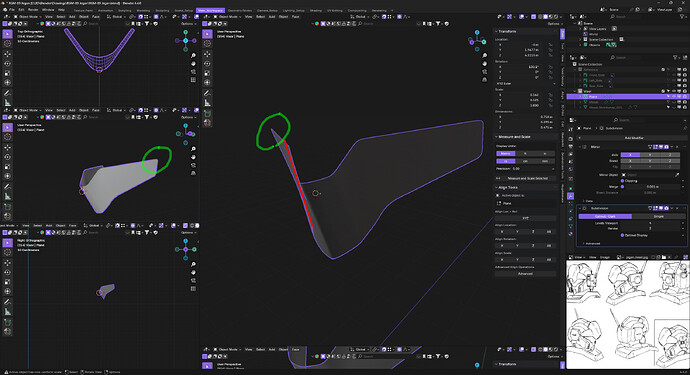This screenshot has height=375, width=690.
Task: Adjust the Merge distance value field
Action: coord(654,187)
